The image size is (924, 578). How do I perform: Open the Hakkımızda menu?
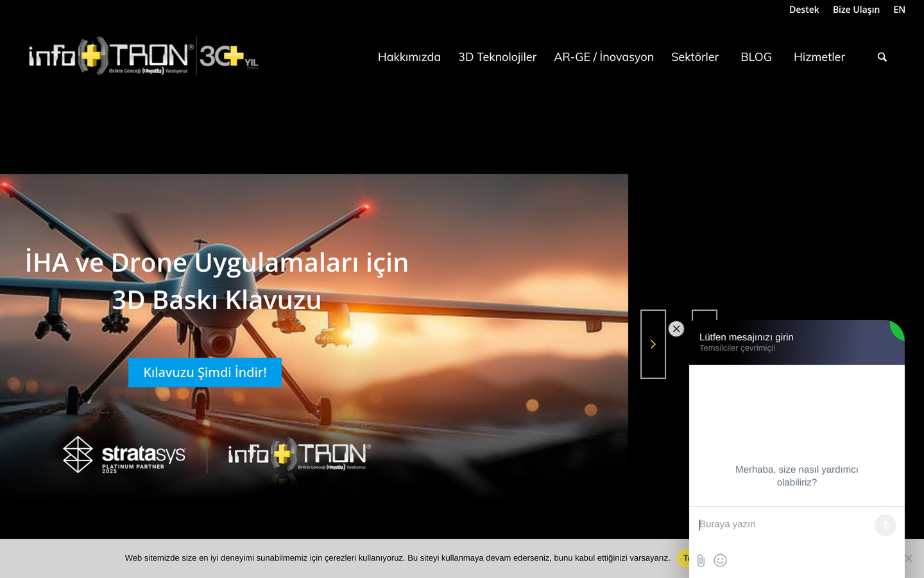409,57
